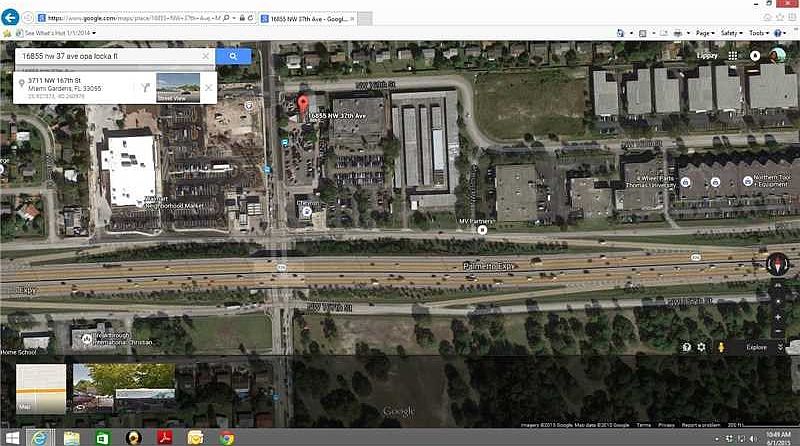Open a new blank browser tab

pos(364,19)
